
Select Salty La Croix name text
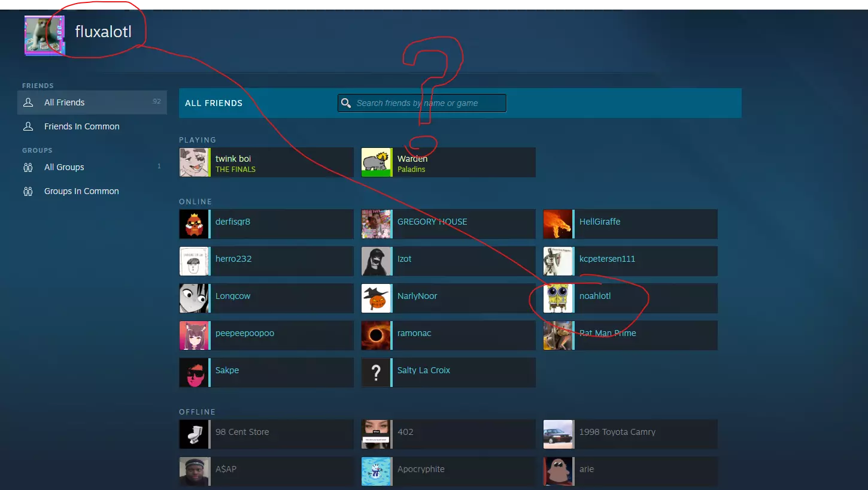[x=424, y=370]
